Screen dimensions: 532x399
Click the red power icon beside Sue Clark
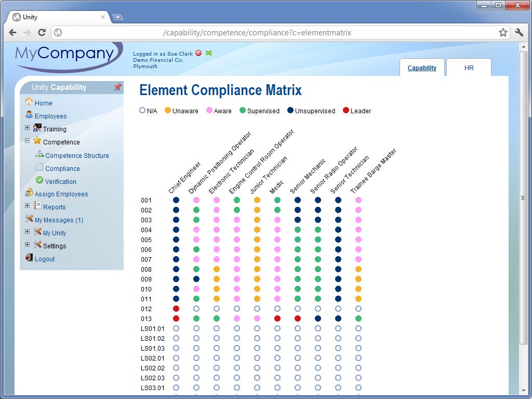(x=198, y=53)
